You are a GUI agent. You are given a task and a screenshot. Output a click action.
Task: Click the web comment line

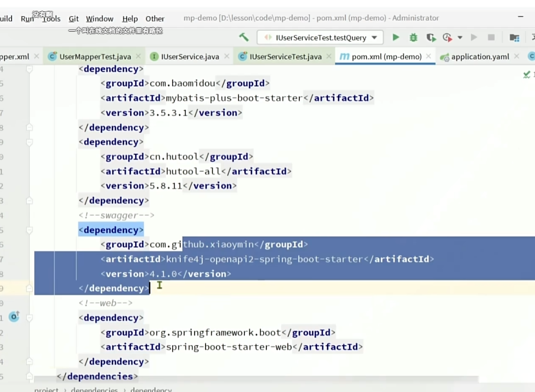[106, 303]
